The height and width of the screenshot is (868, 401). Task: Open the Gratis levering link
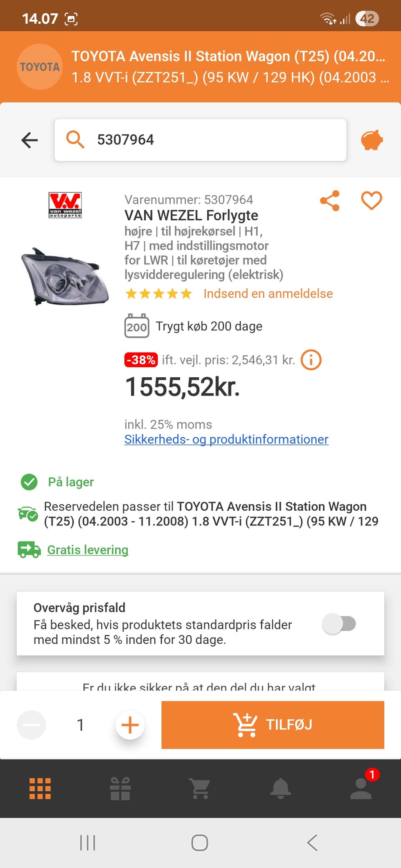click(88, 550)
